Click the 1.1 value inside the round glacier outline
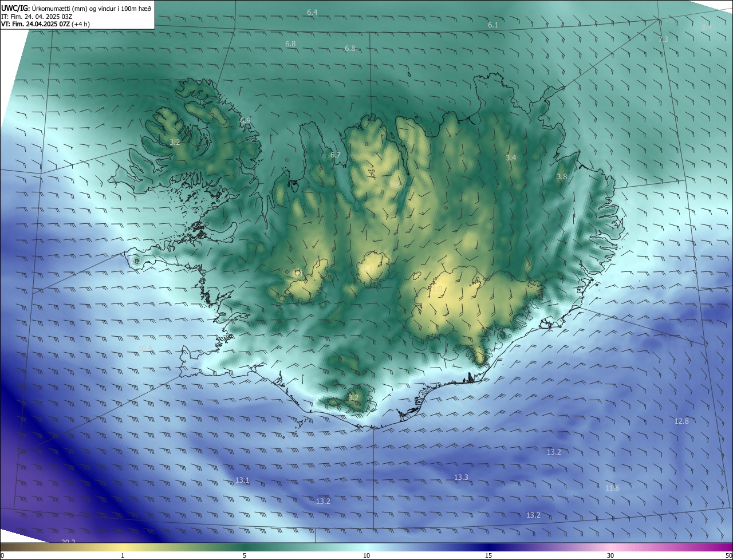733x560 pixels. [x=368, y=269]
